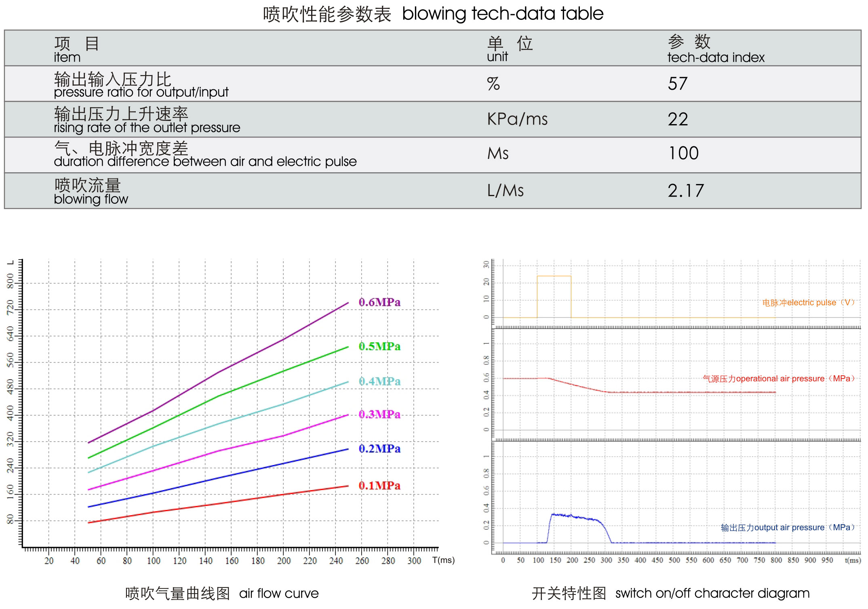Click the blue 0.2MPa curve label

coord(379,448)
